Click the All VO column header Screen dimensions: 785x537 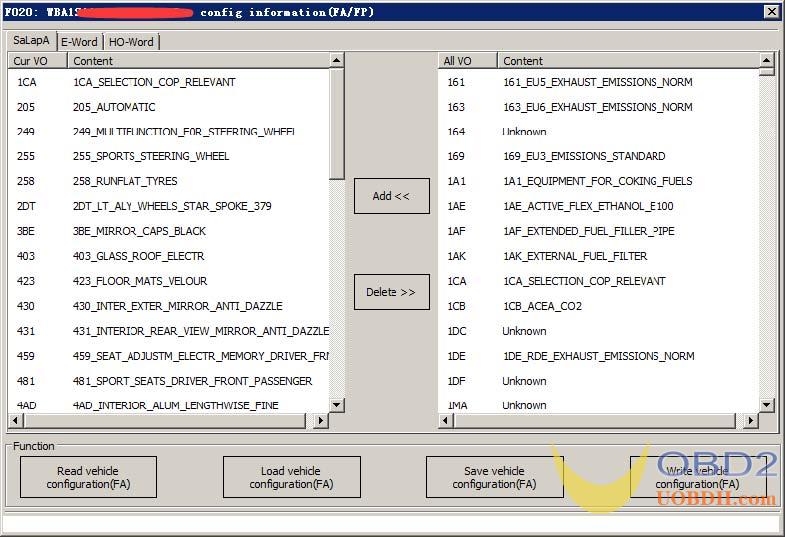tap(466, 61)
